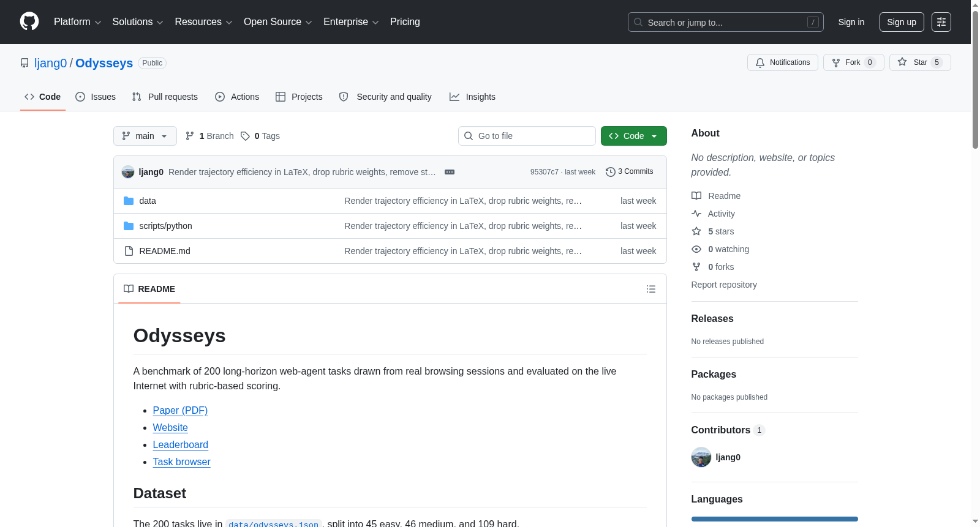980x527 pixels.
Task: View the 1 Branch link
Action: pos(209,136)
